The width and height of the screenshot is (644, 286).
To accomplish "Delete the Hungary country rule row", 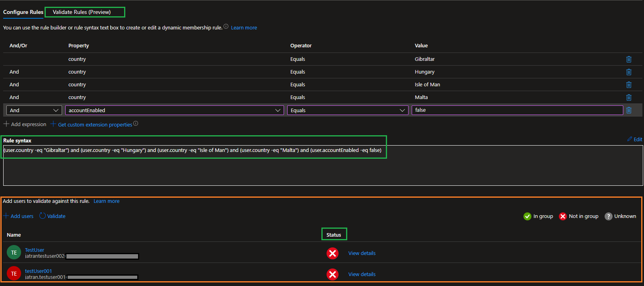I will pyautogui.click(x=629, y=72).
